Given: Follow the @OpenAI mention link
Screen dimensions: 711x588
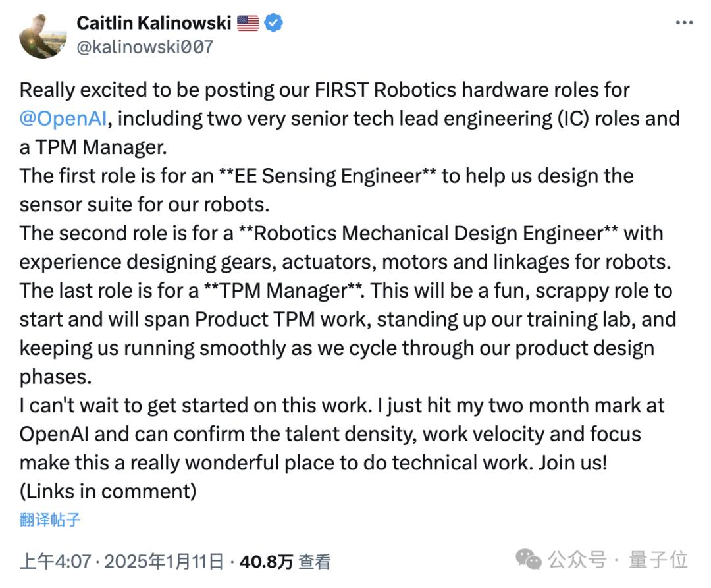Looking at the screenshot, I should [63, 119].
